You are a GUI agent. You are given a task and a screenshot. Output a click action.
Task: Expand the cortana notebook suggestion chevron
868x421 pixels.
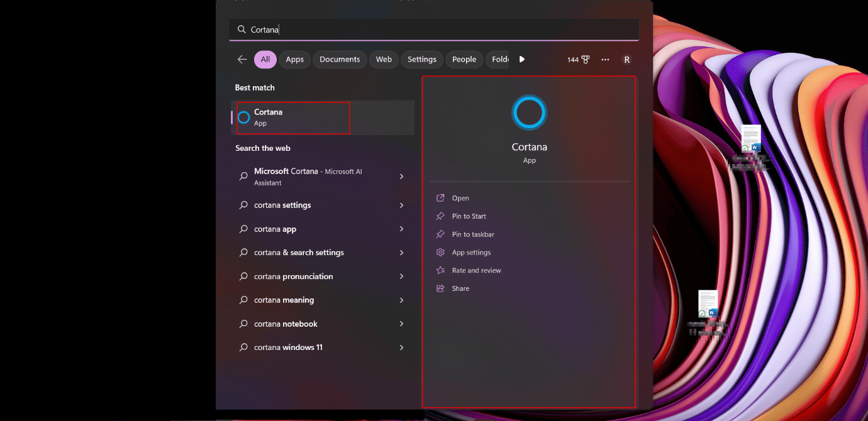401,324
